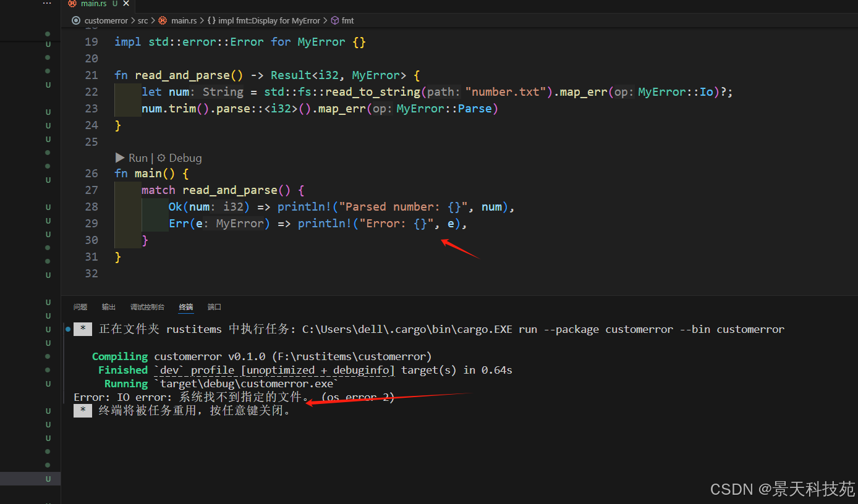The width and height of the screenshot is (858, 504).
Task: Click the circle icon before customerror breadcrumb
Action: click(x=77, y=20)
